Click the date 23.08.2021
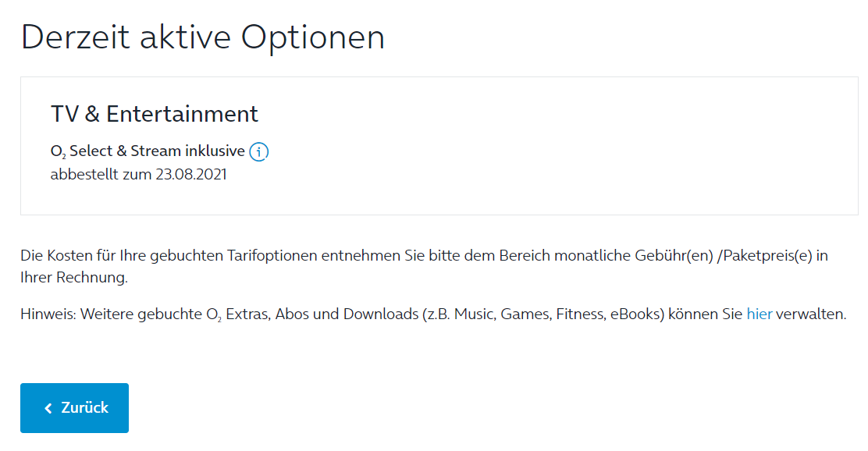The width and height of the screenshot is (868, 451). click(x=191, y=174)
